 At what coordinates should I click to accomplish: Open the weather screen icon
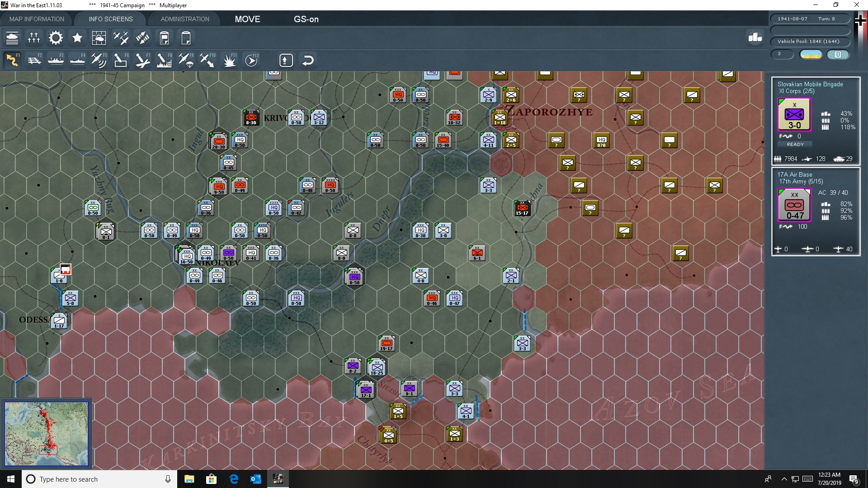point(99,38)
